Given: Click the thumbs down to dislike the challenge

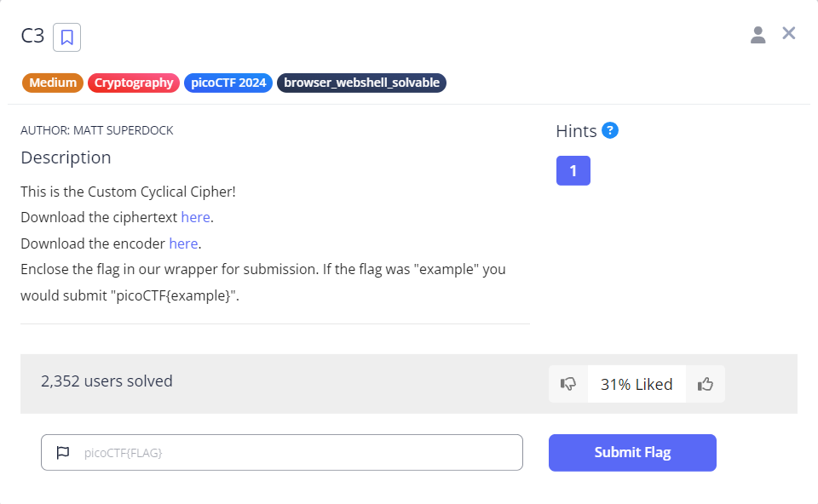Looking at the screenshot, I should click(567, 384).
